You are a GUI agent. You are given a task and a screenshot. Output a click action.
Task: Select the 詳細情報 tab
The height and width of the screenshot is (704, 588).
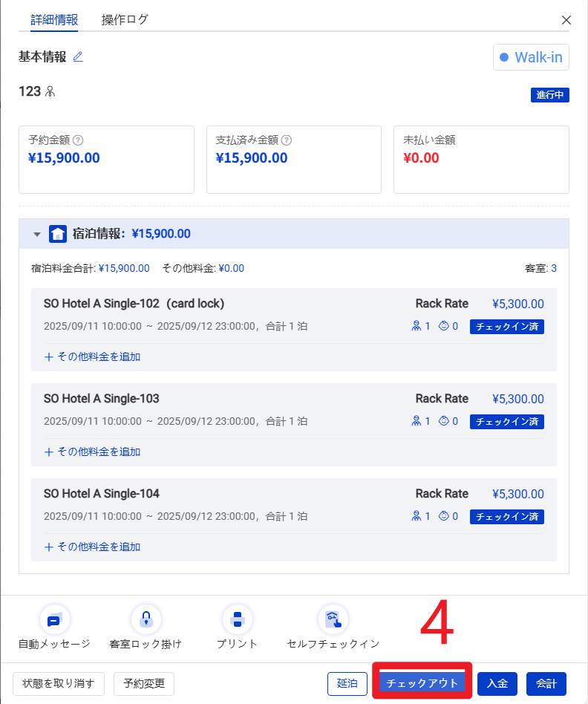(54, 20)
